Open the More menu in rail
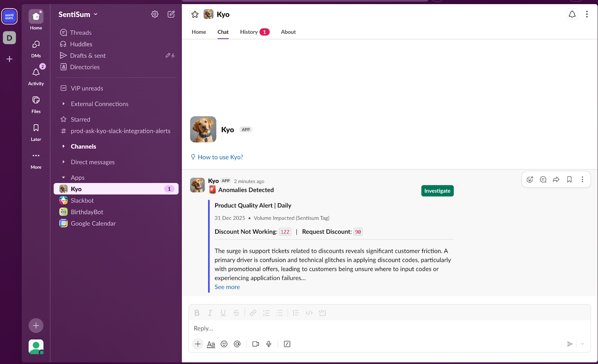 [x=36, y=160]
